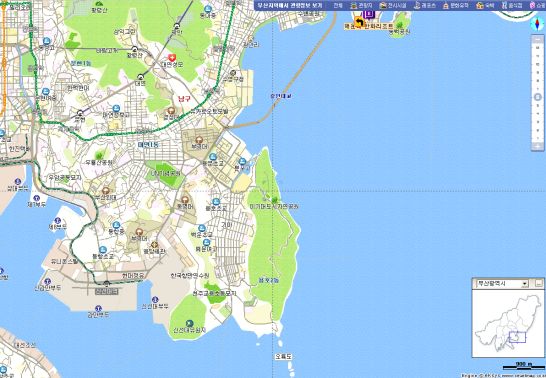Click the anchor pier icon at 감만부두
Screen dimensions: 546x378
(x=99, y=308)
